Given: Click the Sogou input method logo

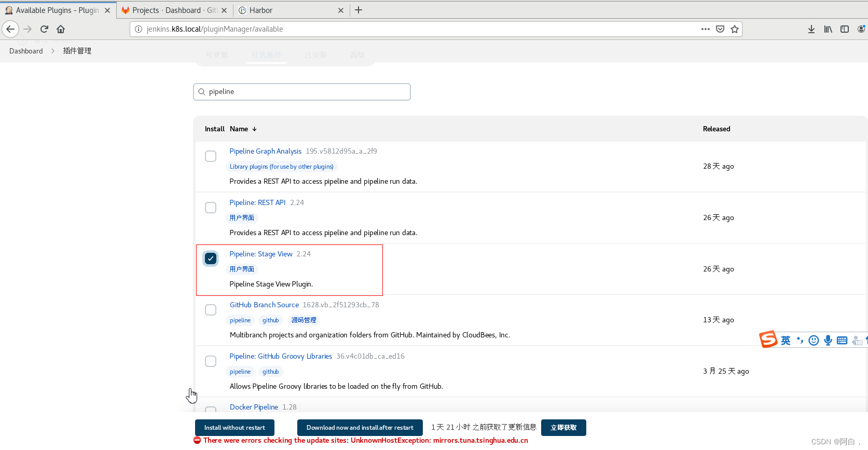Looking at the screenshot, I should [768, 339].
